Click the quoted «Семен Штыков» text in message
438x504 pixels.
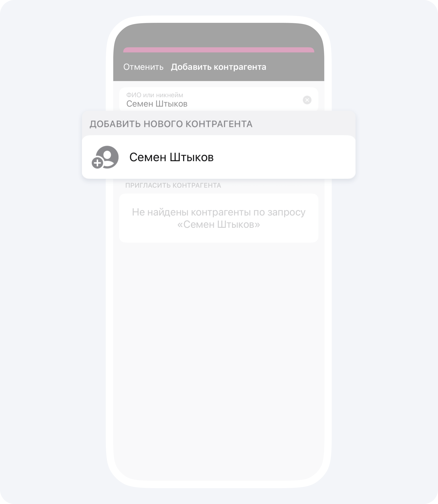click(218, 224)
